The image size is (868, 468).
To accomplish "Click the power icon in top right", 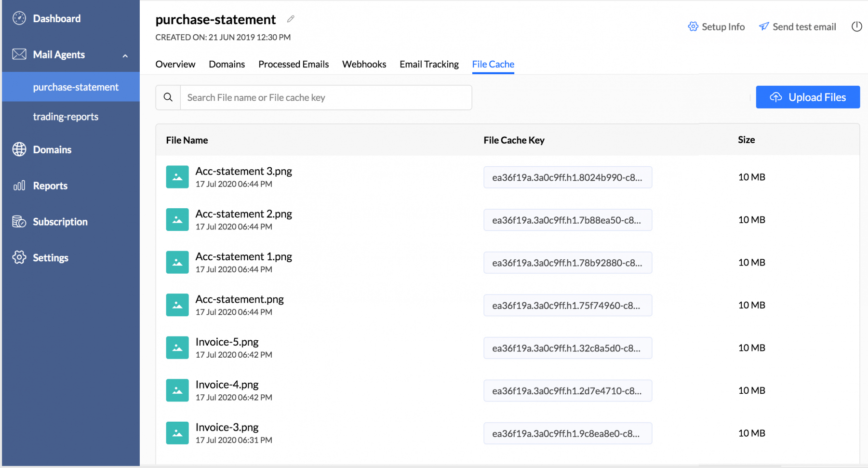I will pos(856,27).
